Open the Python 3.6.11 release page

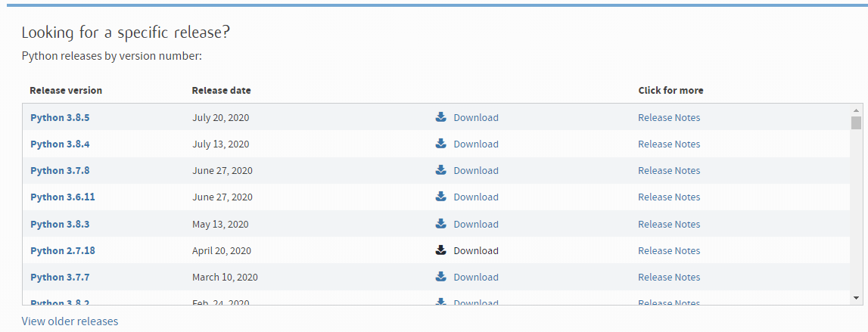(63, 197)
